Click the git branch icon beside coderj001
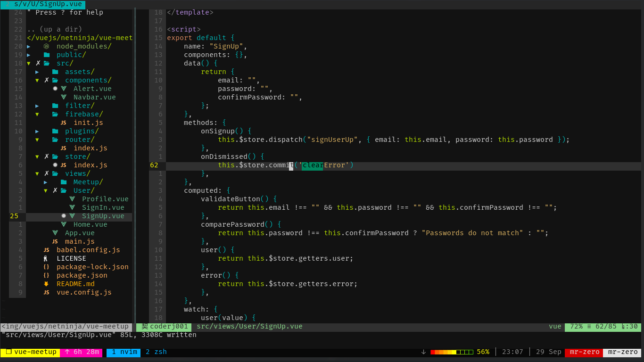Screen dimensions: 644x362 coord(144,326)
